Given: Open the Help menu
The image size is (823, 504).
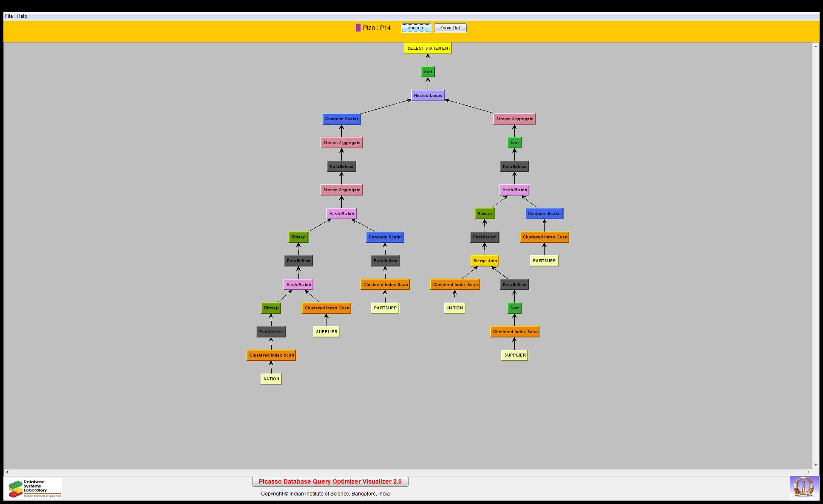Looking at the screenshot, I should (22, 16).
